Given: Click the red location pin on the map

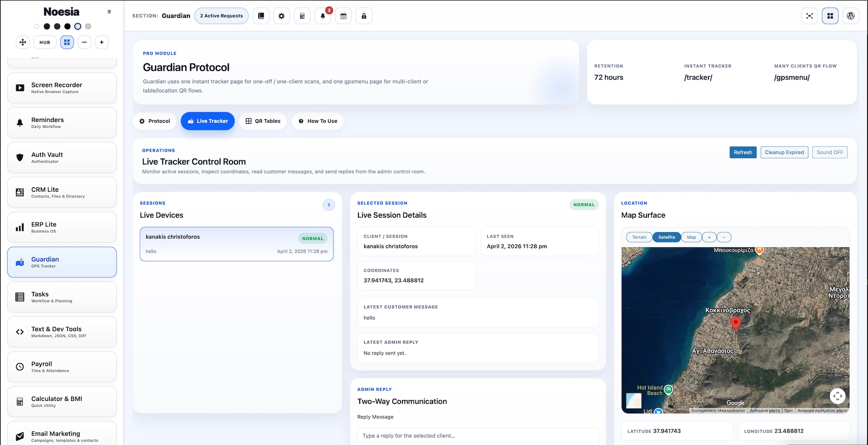Looking at the screenshot, I should (736, 324).
